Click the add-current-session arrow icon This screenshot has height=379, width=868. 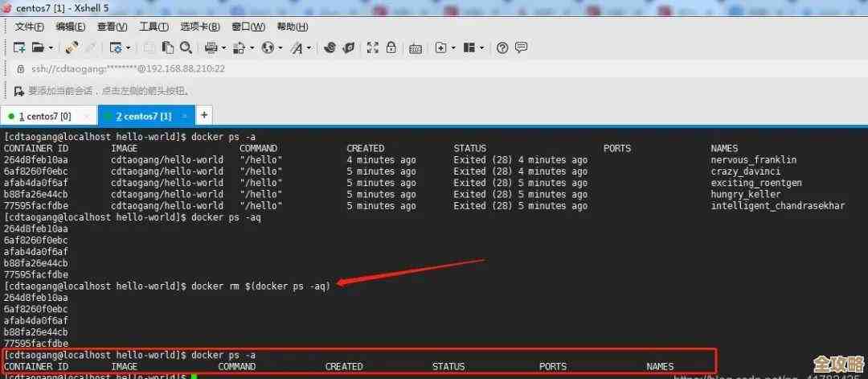coord(18,91)
